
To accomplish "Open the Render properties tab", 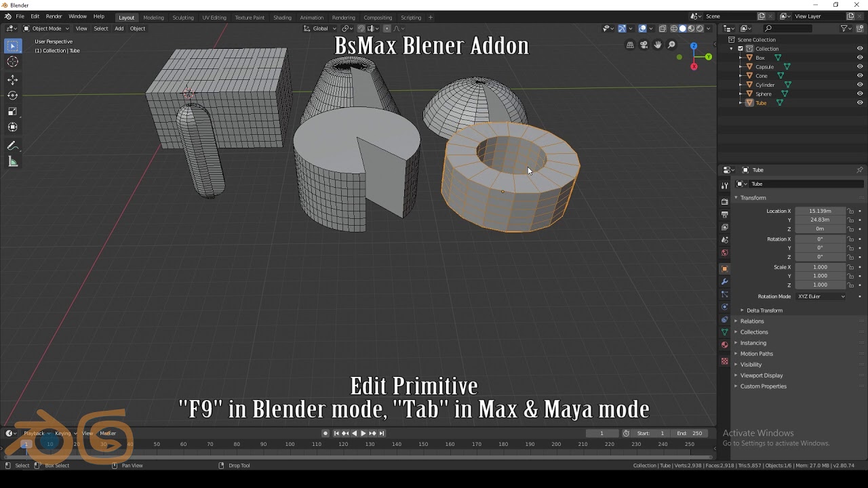I will pyautogui.click(x=724, y=201).
